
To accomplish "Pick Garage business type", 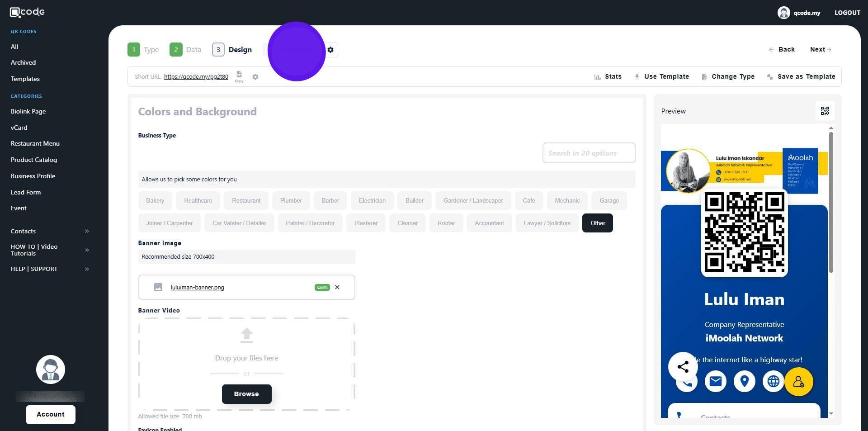I will tap(609, 200).
